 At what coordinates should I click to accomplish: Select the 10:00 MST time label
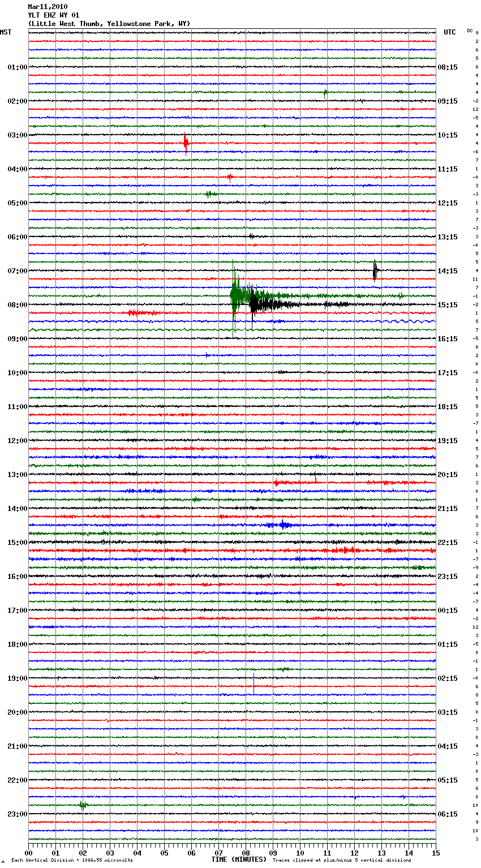point(18,373)
